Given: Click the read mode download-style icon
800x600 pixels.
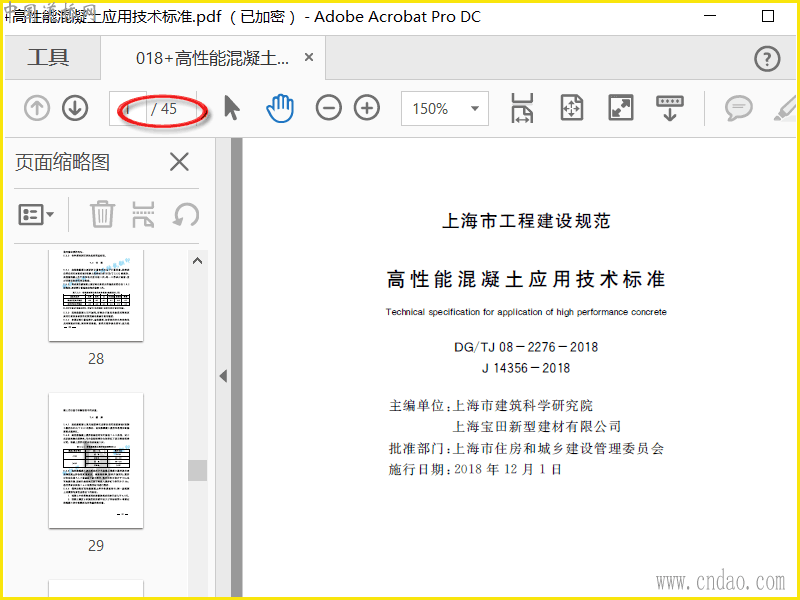Looking at the screenshot, I should click(x=670, y=108).
